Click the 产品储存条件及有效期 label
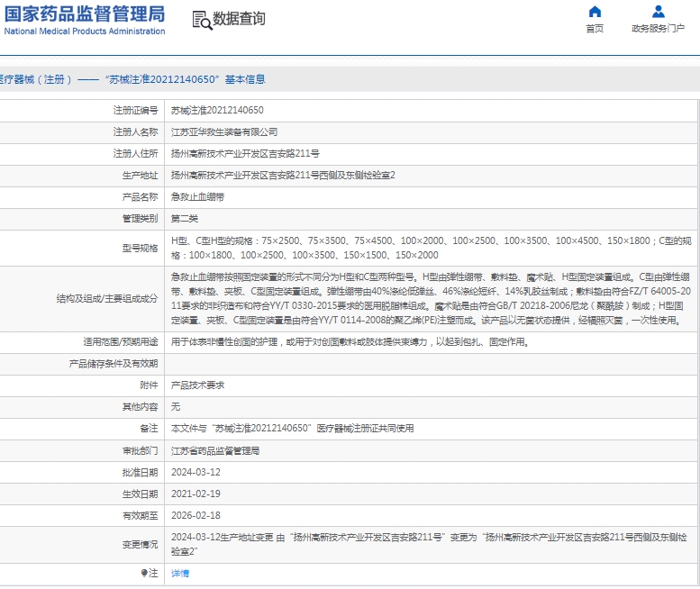 coord(114,364)
